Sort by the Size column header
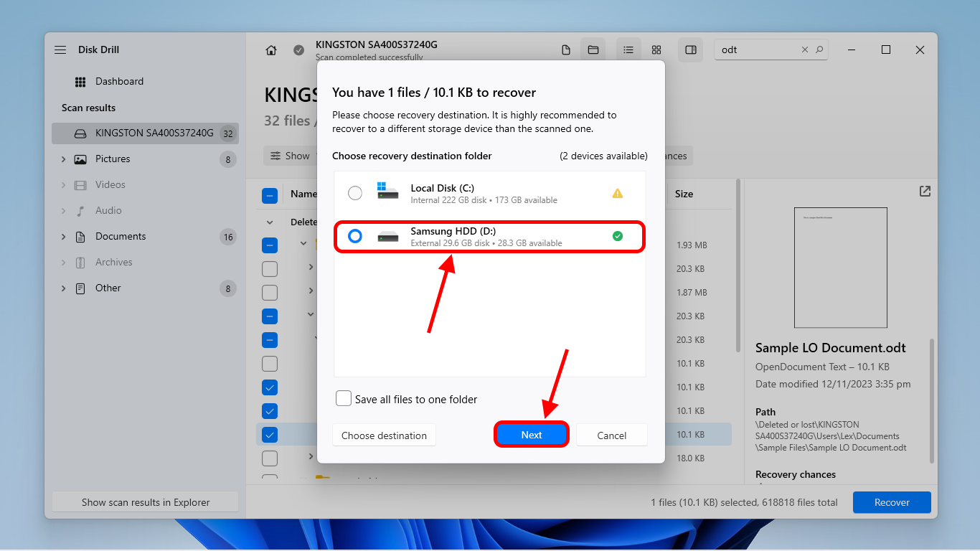Viewport: 980px width, 551px height. point(684,194)
